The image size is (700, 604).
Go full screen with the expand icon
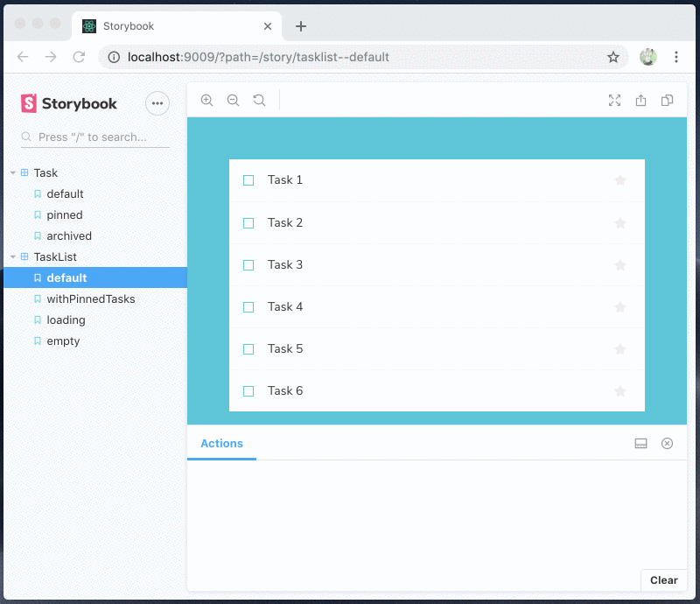point(615,101)
